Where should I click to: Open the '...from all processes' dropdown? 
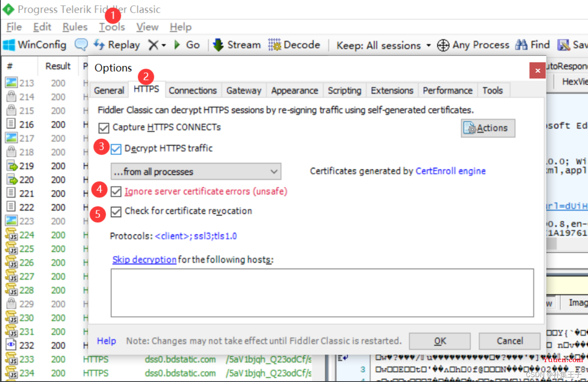(196, 172)
